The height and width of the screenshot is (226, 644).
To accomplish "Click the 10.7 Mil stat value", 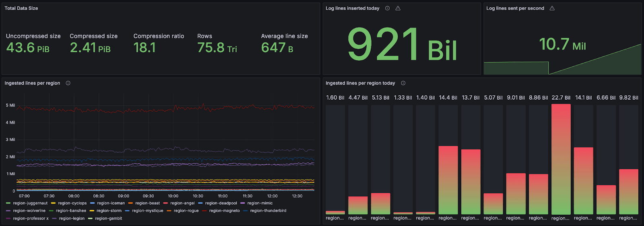I will click(562, 44).
